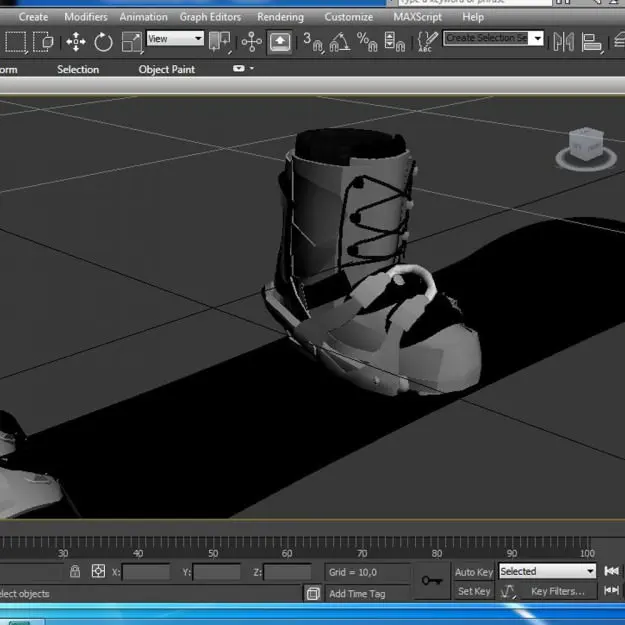Click the Z coordinate input field

[x=287, y=572]
